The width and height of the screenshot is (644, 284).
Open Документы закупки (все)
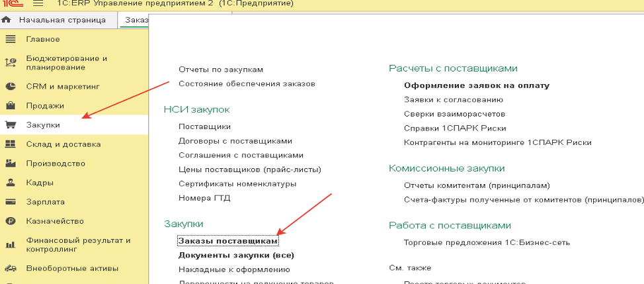click(237, 256)
